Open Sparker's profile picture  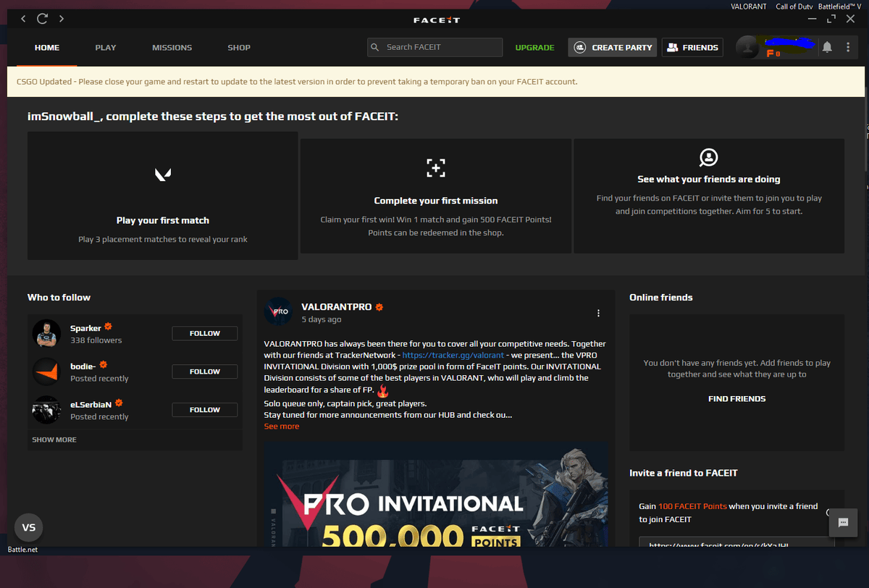coord(46,333)
